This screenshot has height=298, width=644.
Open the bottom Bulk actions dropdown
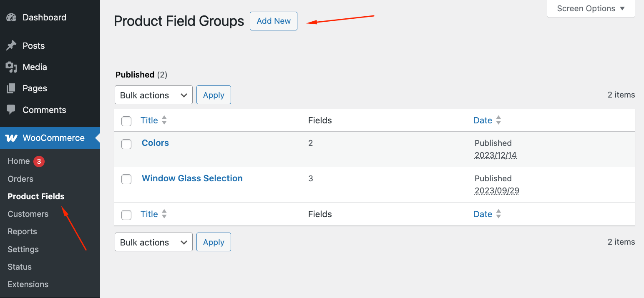(x=153, y=242)
